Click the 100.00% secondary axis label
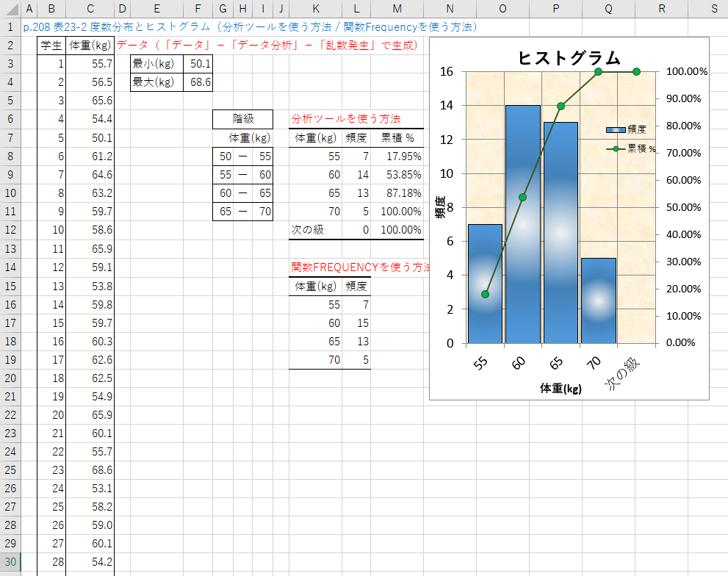The image size is (728, 576). [x=687, y=71]
